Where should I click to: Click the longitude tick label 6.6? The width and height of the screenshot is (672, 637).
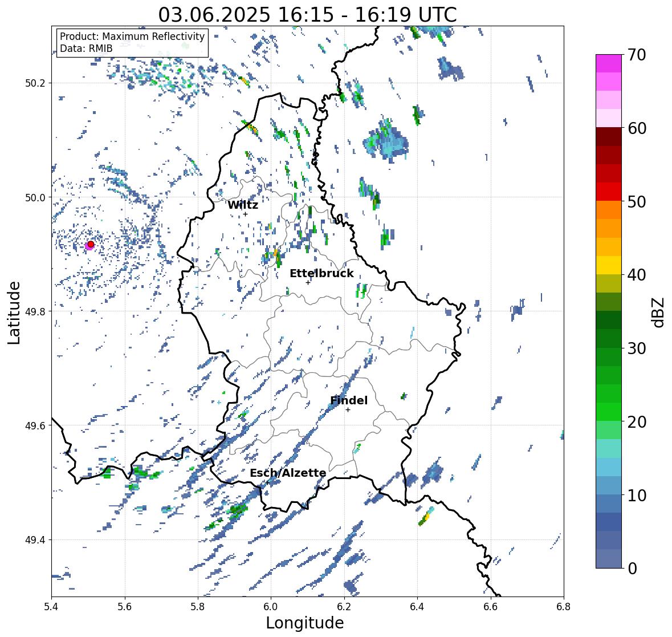coord(491,607)
